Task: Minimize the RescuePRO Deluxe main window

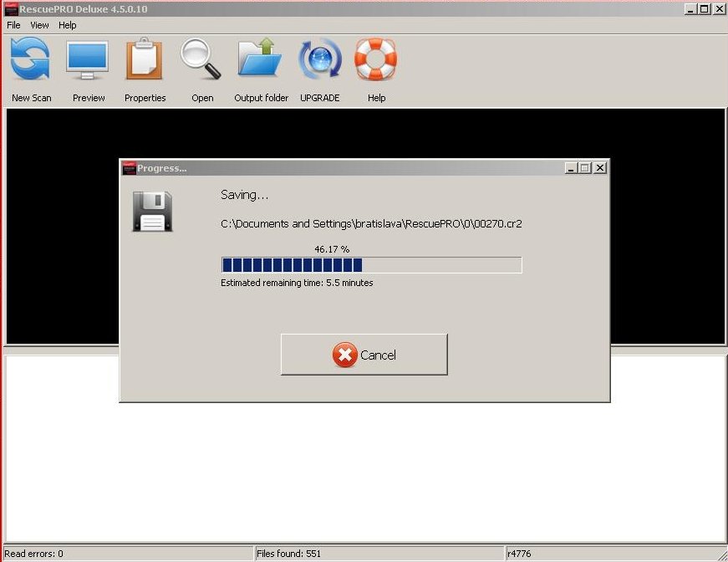Action: pyautogui.click(x=691, y=9)
